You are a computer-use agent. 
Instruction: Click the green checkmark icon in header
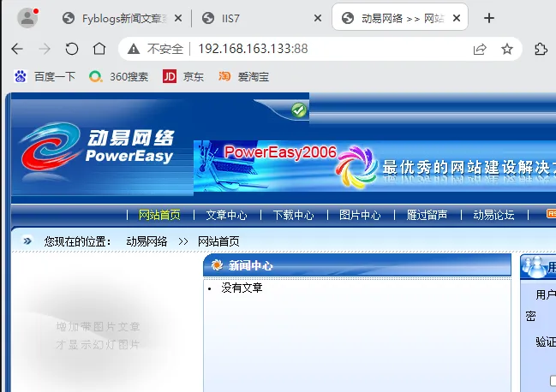299,110
